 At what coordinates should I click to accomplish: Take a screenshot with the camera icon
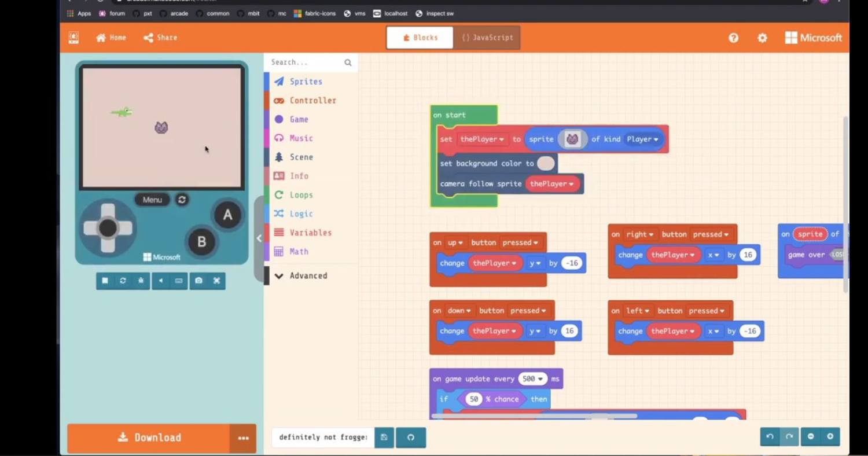click(198, 281)
